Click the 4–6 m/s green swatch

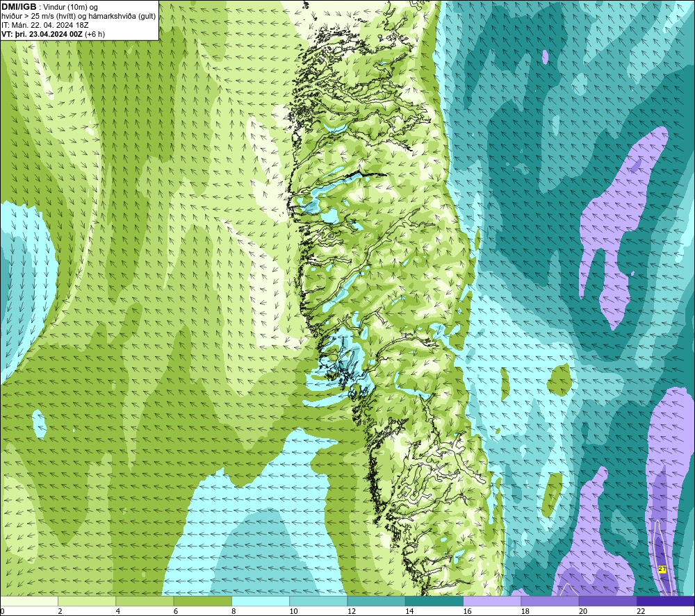(145, 601)
